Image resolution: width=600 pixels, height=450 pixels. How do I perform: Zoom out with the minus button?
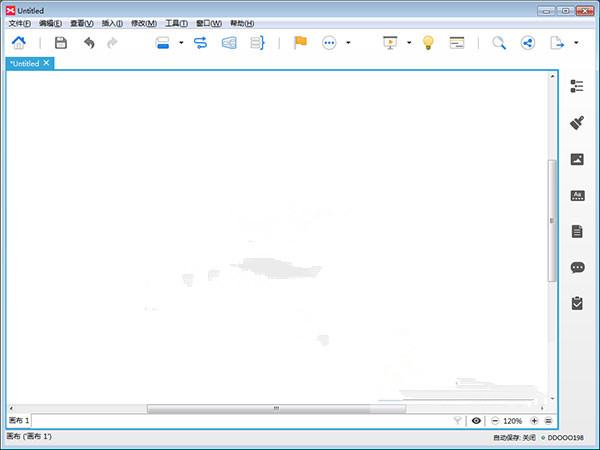[495, 421]
